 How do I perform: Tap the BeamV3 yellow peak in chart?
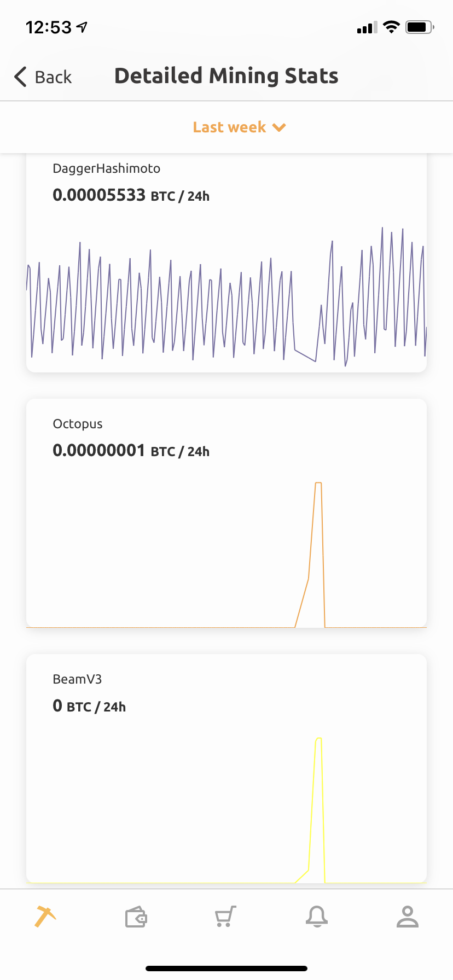click(x=318, y=739)
